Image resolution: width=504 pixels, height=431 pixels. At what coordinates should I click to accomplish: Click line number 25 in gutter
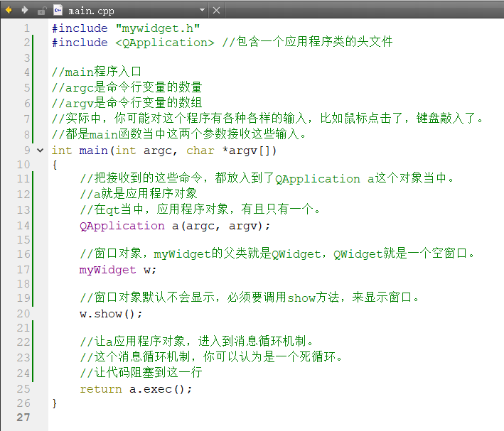coord(23,389)
